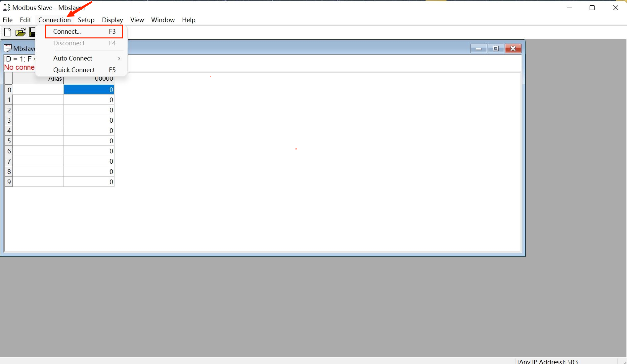Close the Mbslave1 child window
The width and height of the screenshot is (627, 364).
coord(513,49)
